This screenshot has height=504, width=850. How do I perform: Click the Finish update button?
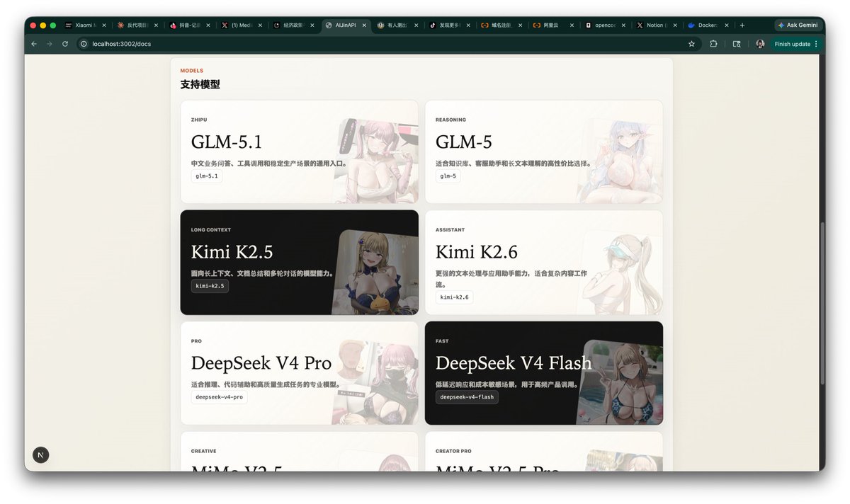click(x=792, y=44)
